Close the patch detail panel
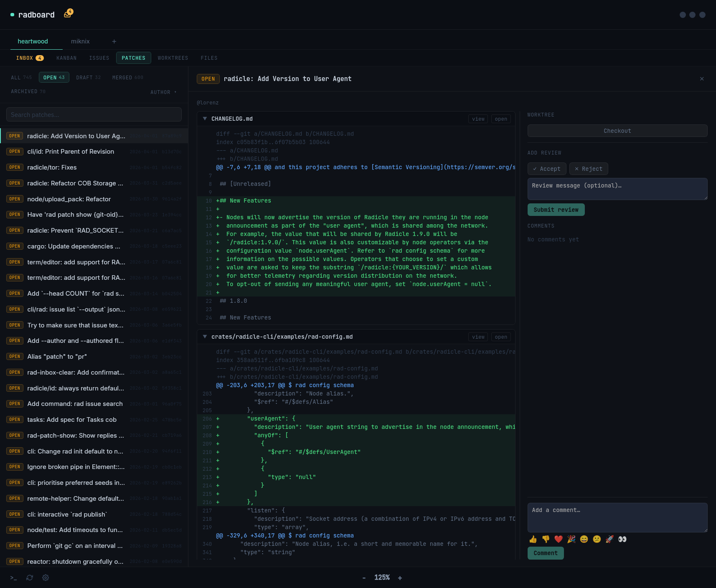The image size is (716, 588). click(x=702, y=79)
